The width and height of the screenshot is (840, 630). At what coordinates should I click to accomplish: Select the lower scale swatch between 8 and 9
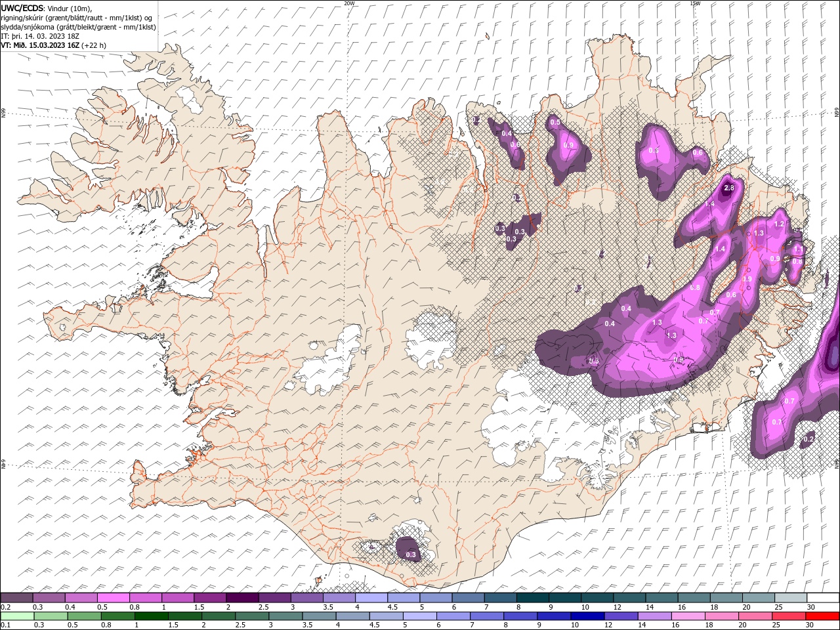coord(520,616)
